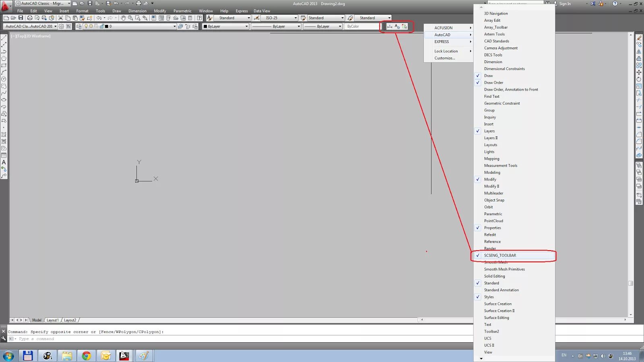Click the first SCSENG toolbar dimension icon
Viewport: 644px width, 362px height.
click(x=390, y=26)
